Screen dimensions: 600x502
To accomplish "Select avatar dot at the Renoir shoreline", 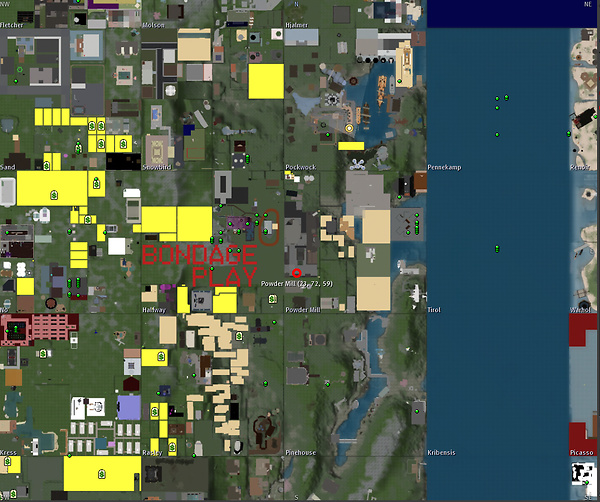I will 569,133.
